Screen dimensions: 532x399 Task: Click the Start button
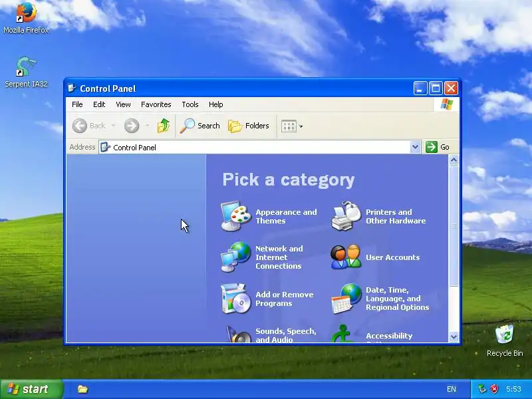coord(31,389)
